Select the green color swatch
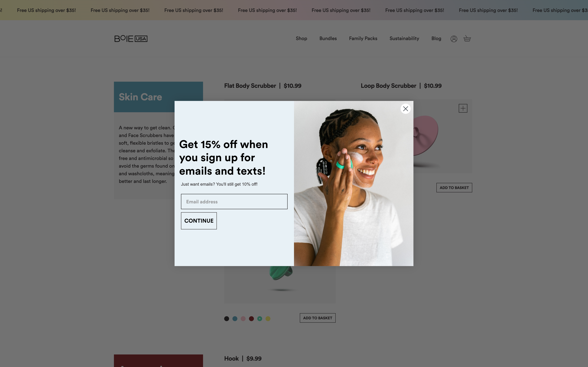 (x=260, y=319)
